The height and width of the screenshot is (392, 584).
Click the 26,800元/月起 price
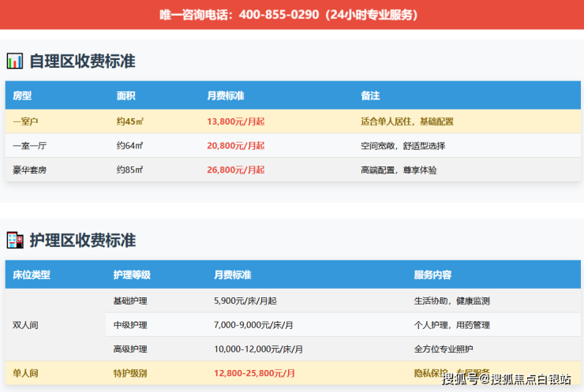pyautogui.click(x=235, y=170)
